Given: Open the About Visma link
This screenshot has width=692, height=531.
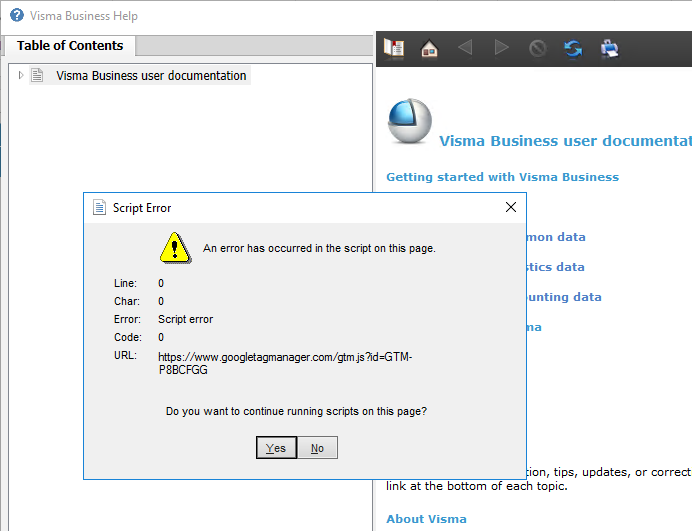Looking at the screenshot, I should coord(426,519).
